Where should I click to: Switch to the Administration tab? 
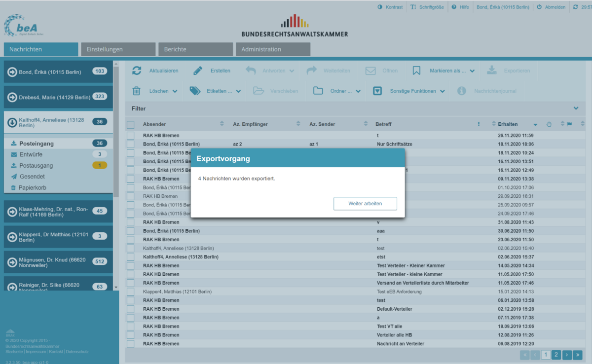(x=273, y=49)
